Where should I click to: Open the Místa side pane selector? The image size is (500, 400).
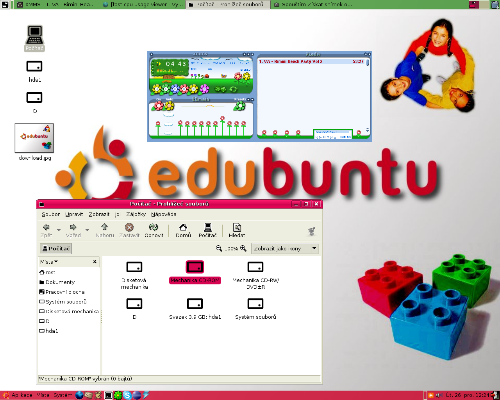[x=49, y=262]
